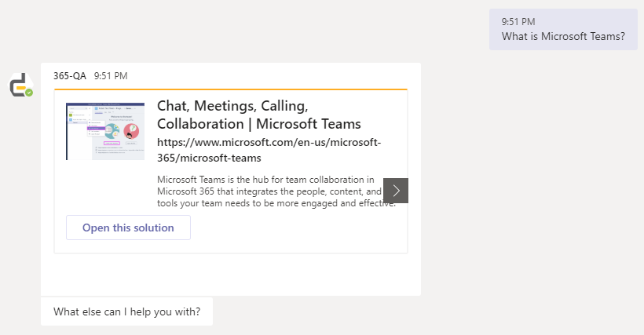Click the tools your team needs description line

tap(276, 203)
